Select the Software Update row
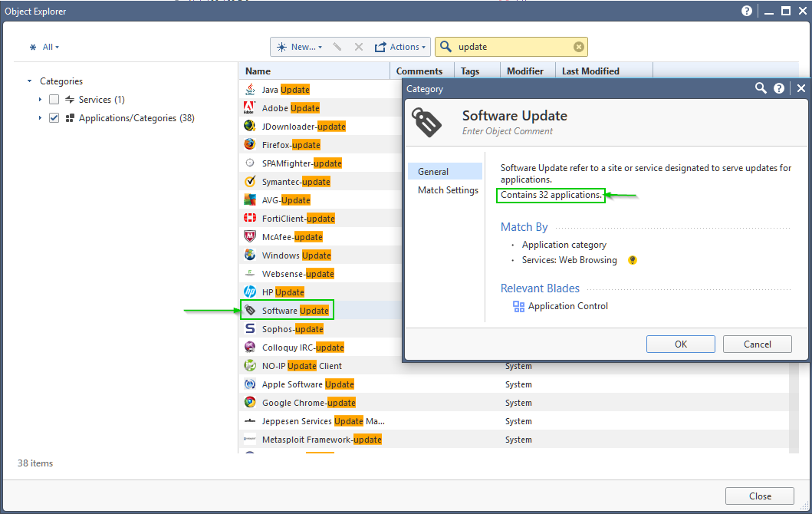The height and width of the screenshot is (514, 812). click(x=320, y=311)
